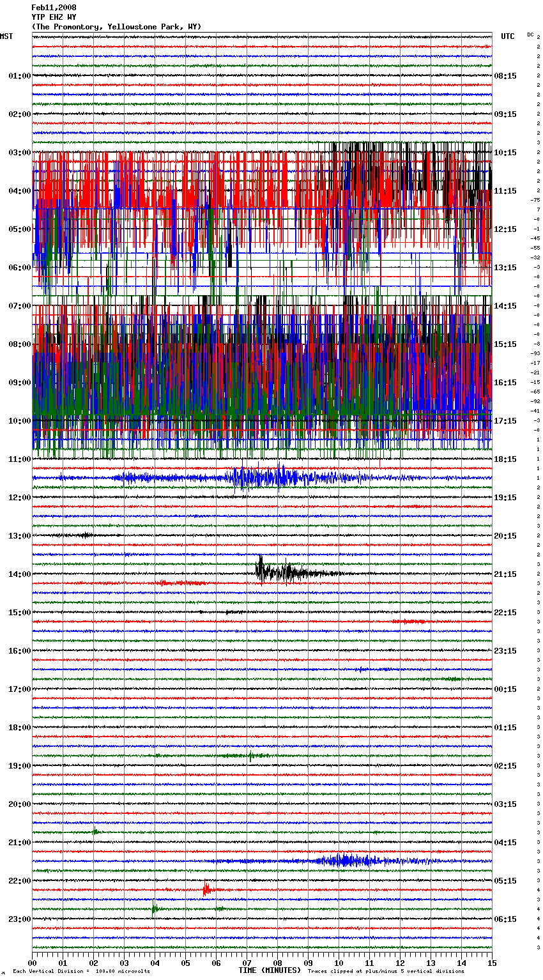Click the 12:15 UTC time label

click(x=505, y=229)
